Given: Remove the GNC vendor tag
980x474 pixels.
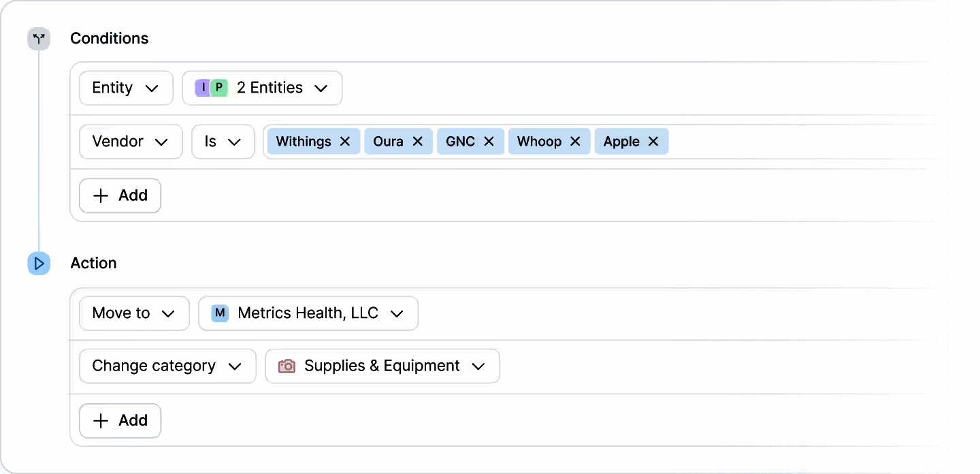Looking at the screenshot, I should pyautogui.click(x=488, y=141).
